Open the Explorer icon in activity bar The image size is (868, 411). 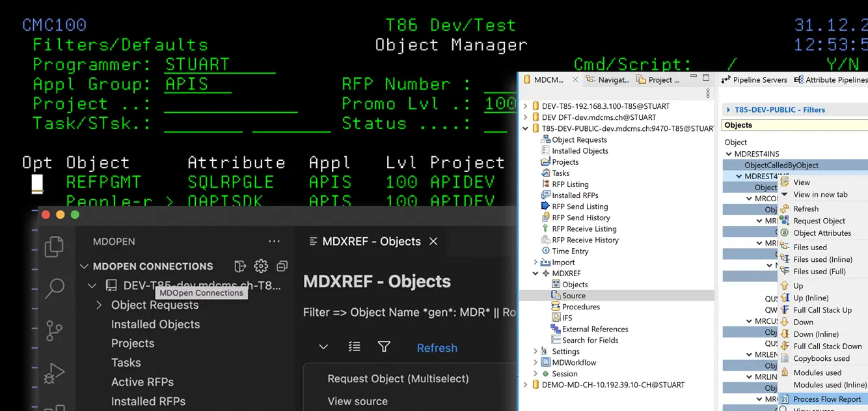[54, 246]
